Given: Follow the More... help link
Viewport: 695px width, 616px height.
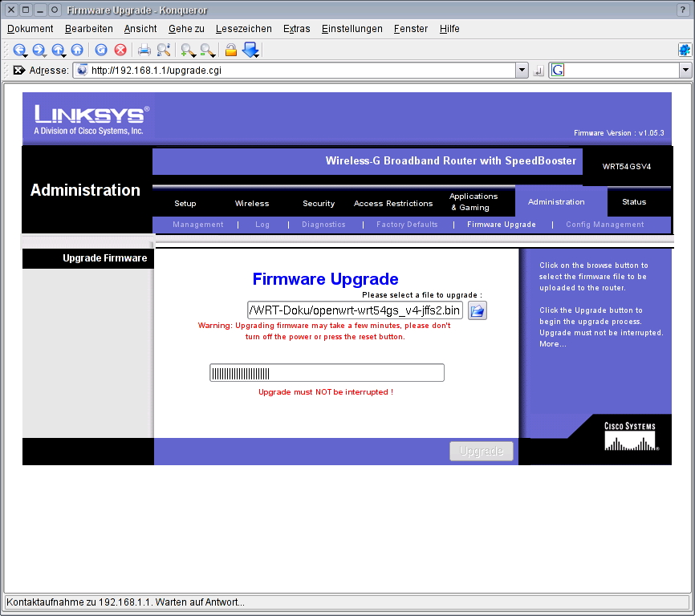Looking at the screenshot, I should 553,344.
